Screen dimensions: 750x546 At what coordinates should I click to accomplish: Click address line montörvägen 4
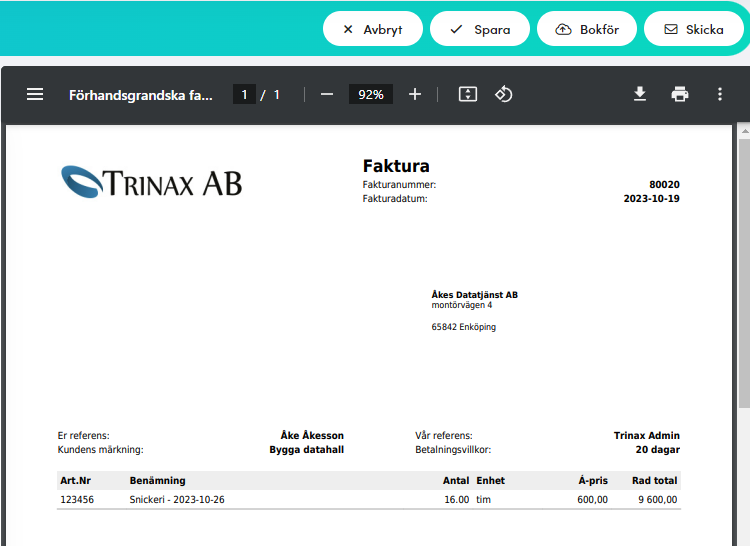pyautogui.click(x=462, y=305)
